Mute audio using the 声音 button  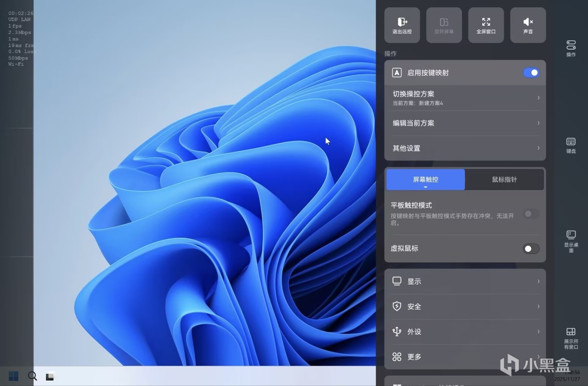528,25
